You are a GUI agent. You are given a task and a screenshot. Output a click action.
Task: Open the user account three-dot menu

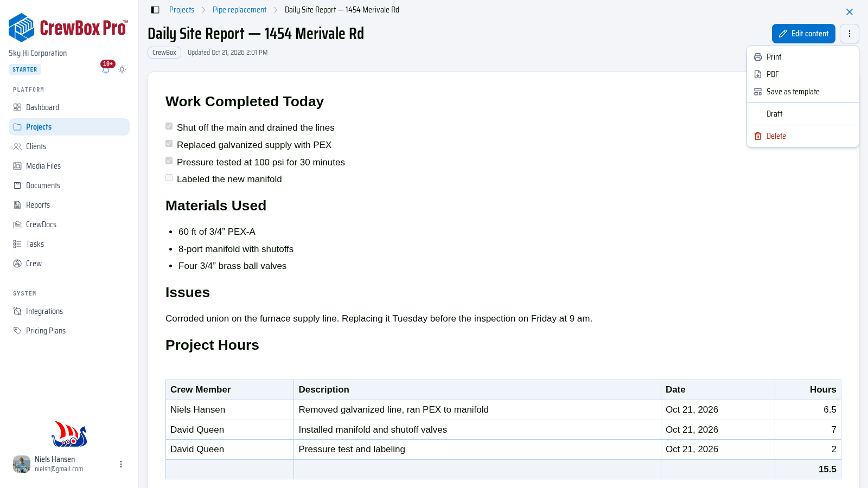121,464
